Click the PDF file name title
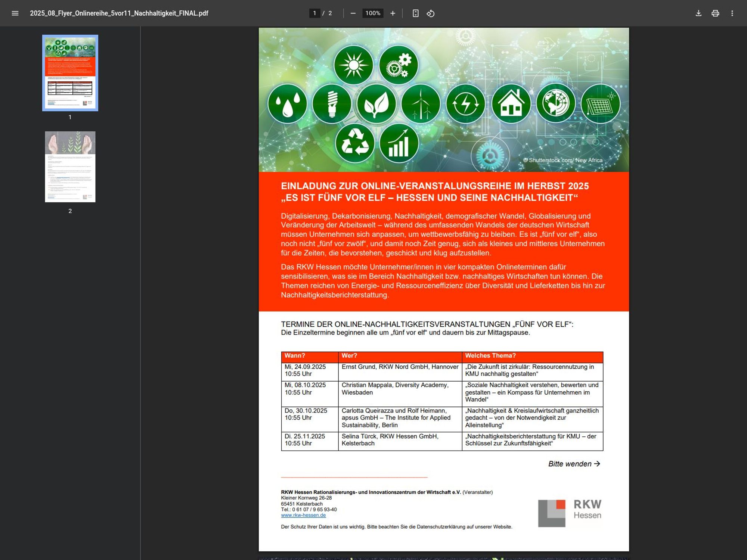Image resolution: width=747 pixels, height=560 pixels. [119, 13]
